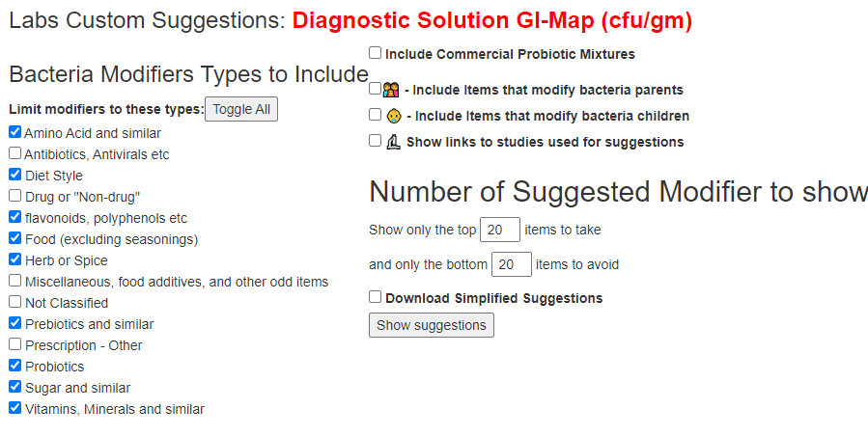Click the Show suggestions button

click(x=432, y=325)
